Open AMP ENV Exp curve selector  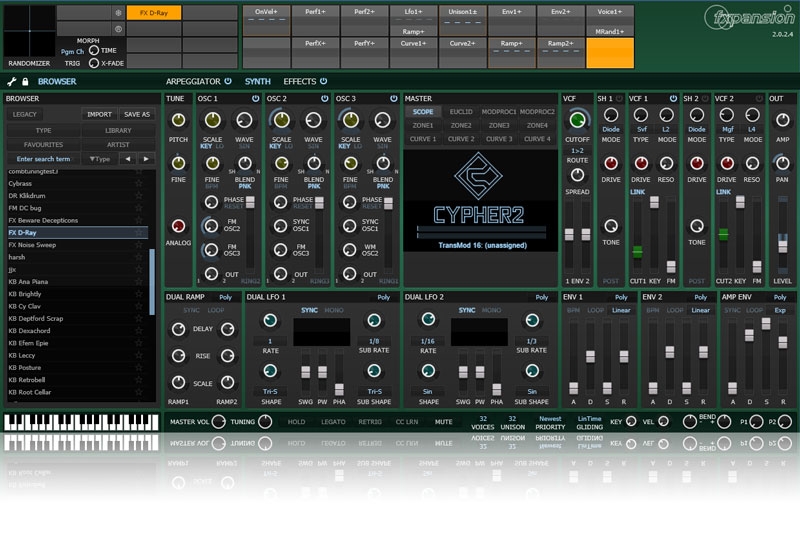click(x=780, y=310)
